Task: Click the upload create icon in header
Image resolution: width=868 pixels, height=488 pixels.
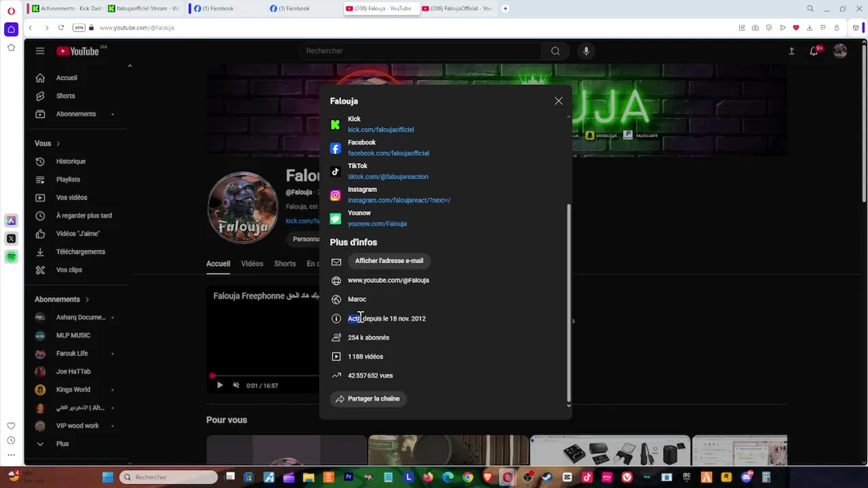Action: 791,51
